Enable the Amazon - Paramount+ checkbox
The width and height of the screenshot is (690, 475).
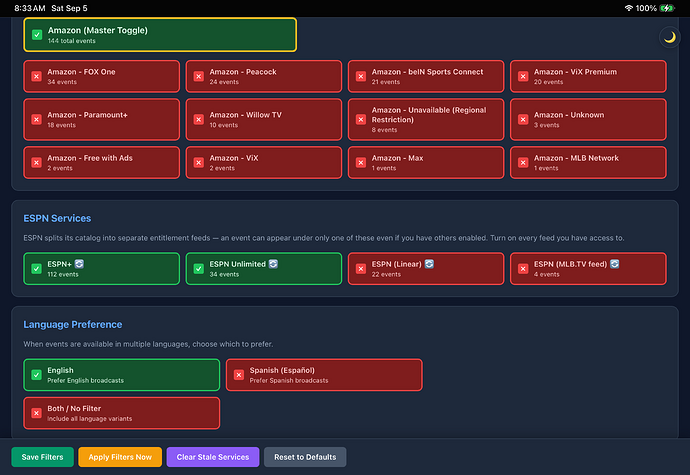tap(37, 119)
